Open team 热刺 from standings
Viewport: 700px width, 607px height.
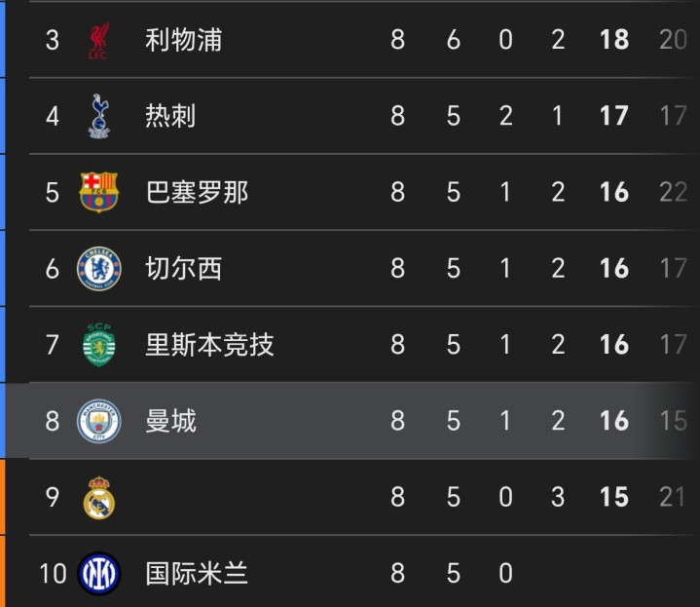tap(170, 116)
